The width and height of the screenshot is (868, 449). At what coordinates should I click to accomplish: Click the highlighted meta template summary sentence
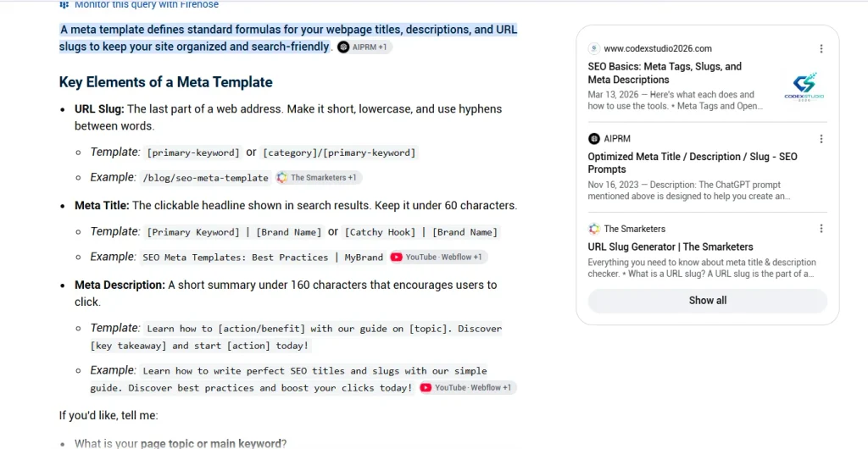click(x=288, y=38)
